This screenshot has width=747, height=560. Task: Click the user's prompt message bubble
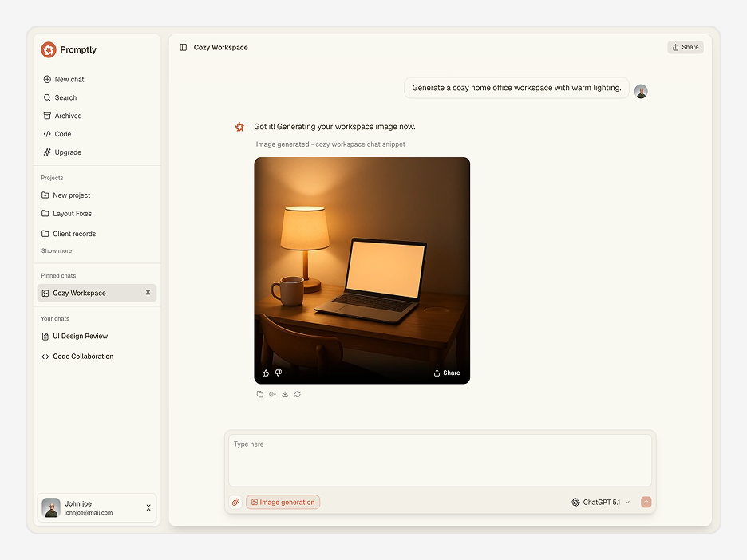click(x=516, y=88)
